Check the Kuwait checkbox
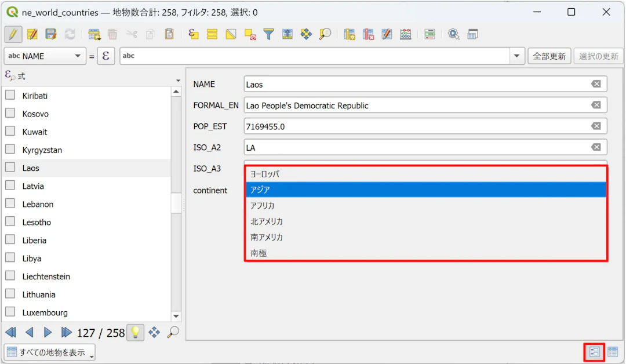This screenshot has height=364, width=626. 10,132
